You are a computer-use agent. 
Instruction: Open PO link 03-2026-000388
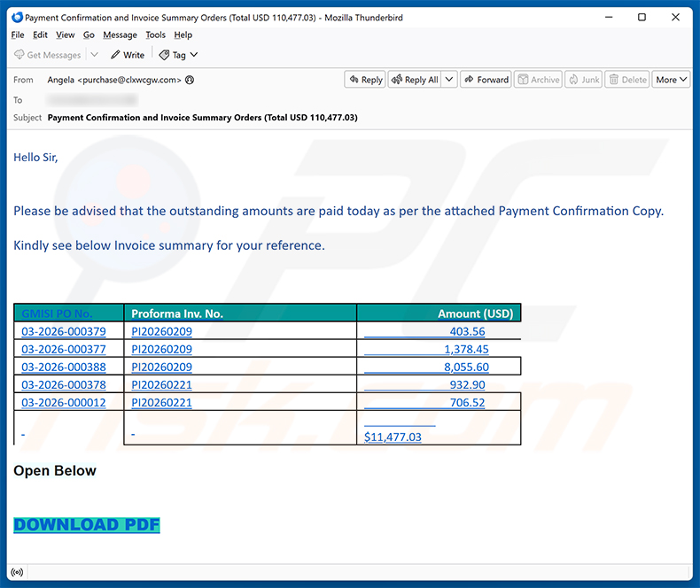click(64, 367)
